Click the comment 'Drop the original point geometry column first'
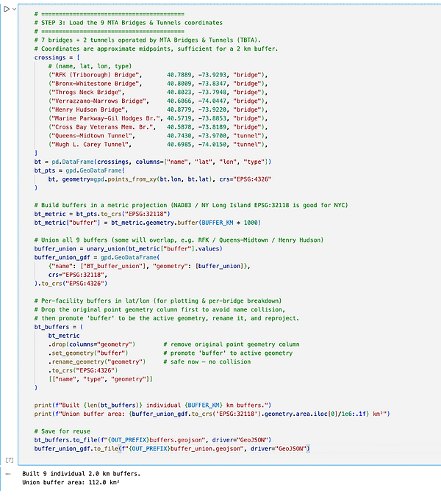 160,309
